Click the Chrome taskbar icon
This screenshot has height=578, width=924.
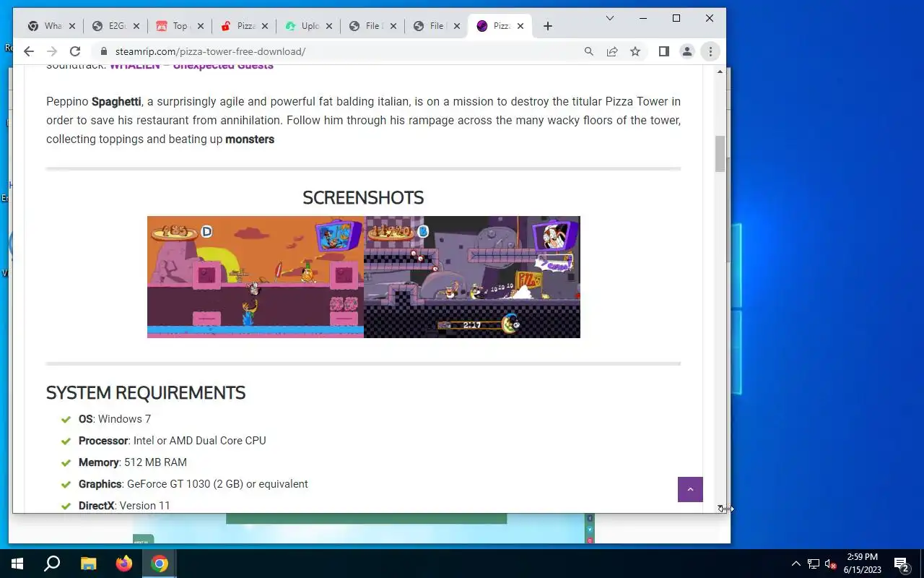coord(160,564)
